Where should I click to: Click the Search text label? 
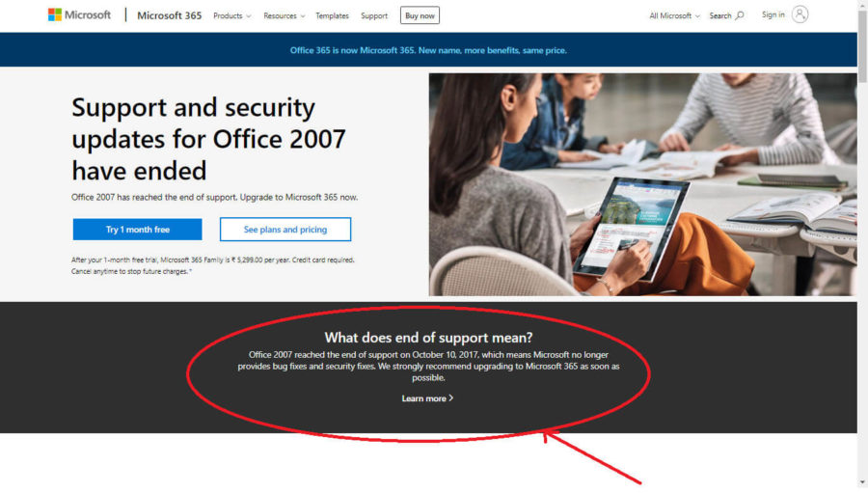tap(720, 15)
